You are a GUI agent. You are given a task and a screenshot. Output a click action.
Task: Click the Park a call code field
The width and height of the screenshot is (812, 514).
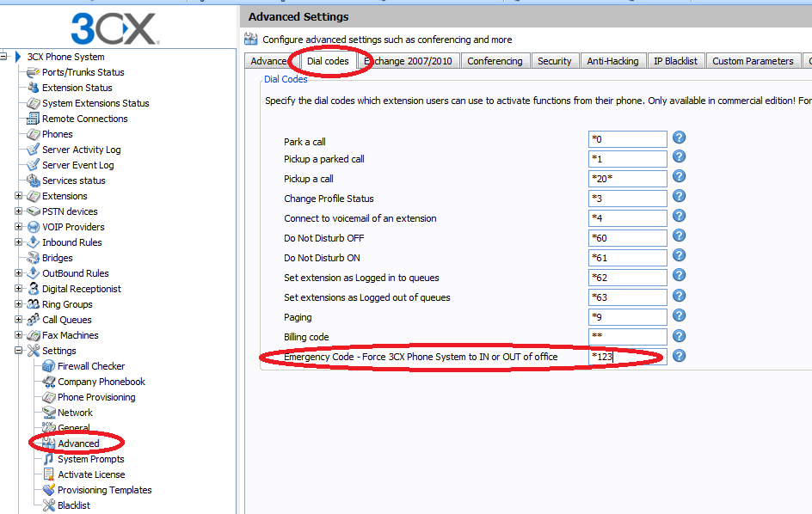628,139
